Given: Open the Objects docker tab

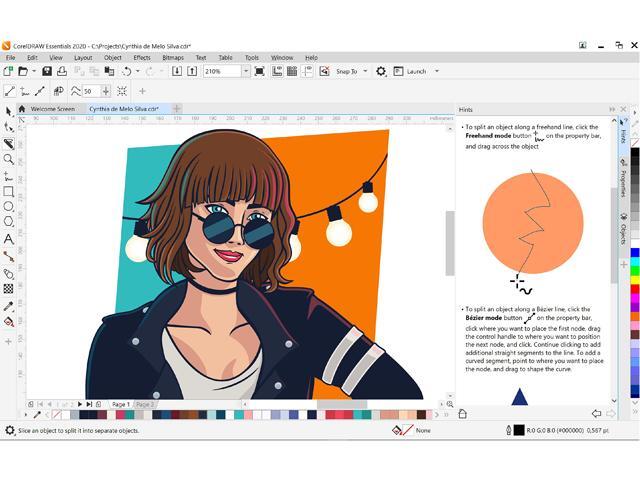Looking at the screenshot, I should 623,230.
